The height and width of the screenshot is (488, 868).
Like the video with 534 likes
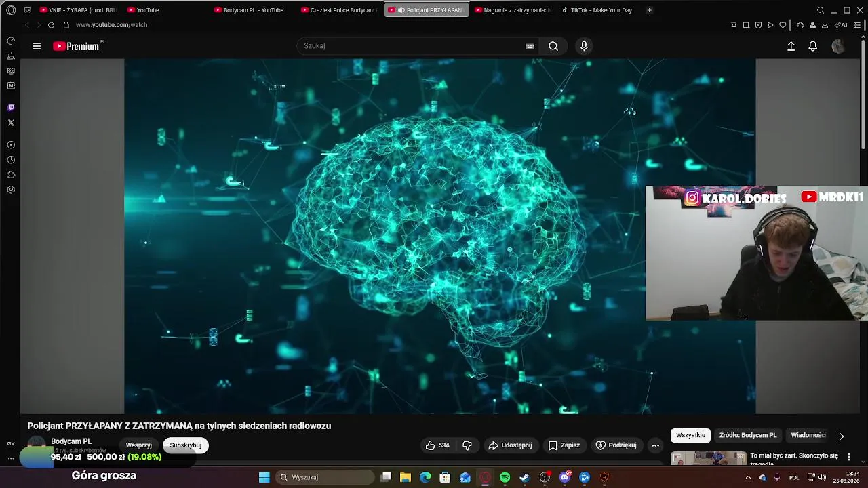tap(437, 445)
